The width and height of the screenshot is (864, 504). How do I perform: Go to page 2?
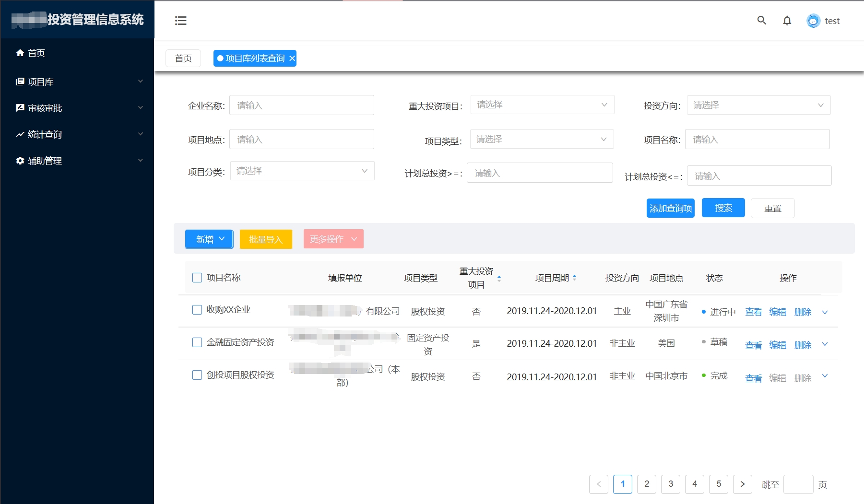pos(647,484)
